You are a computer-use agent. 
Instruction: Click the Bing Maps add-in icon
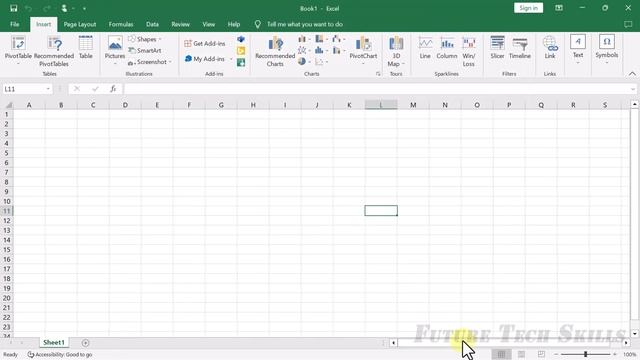coord(241,51)
